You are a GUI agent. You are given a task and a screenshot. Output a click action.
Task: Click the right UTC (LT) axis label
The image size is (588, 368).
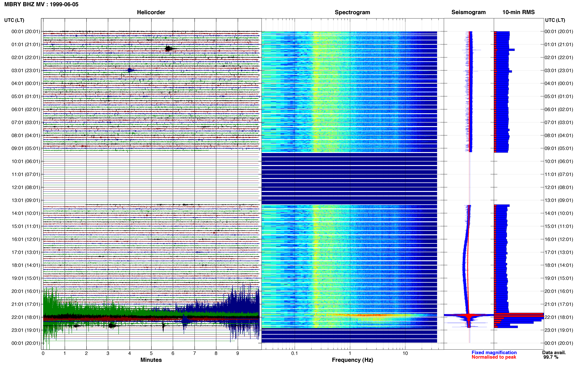[x=555, y=20]
